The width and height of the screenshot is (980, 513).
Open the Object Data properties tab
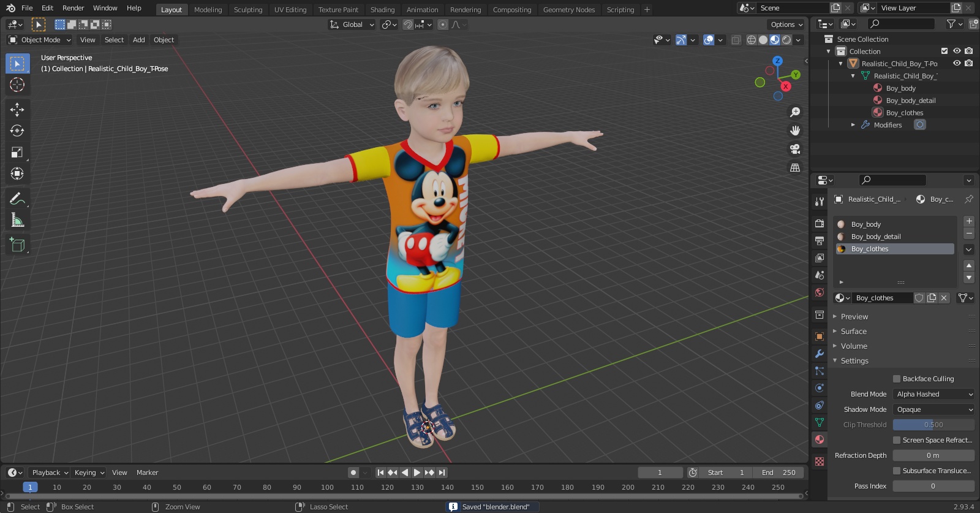[820, 422]
